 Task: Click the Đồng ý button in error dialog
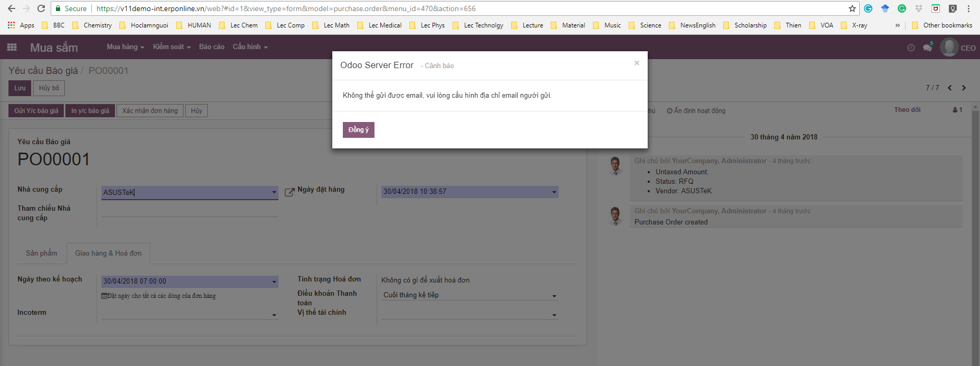pyautogui.click(x=359, y=130)
